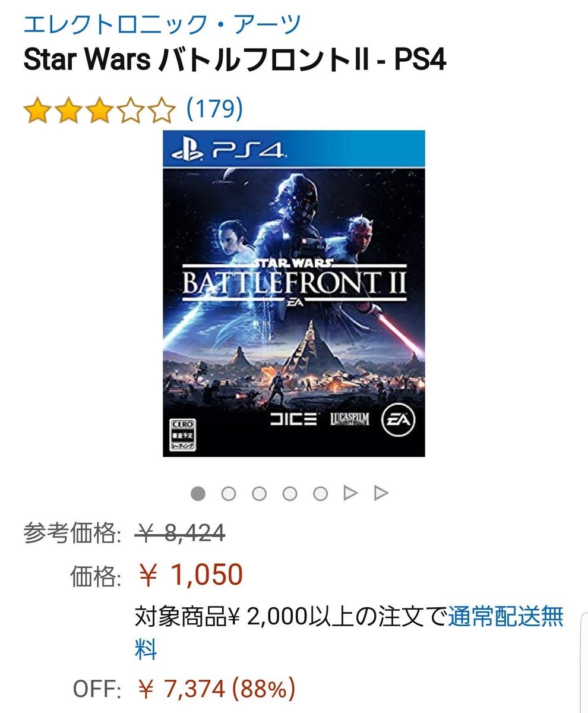Image resolution: width=588 pixels, height=713 pixels.
Task: Tap the Lucasfilm logo on the cover
Action: (350, 419)
